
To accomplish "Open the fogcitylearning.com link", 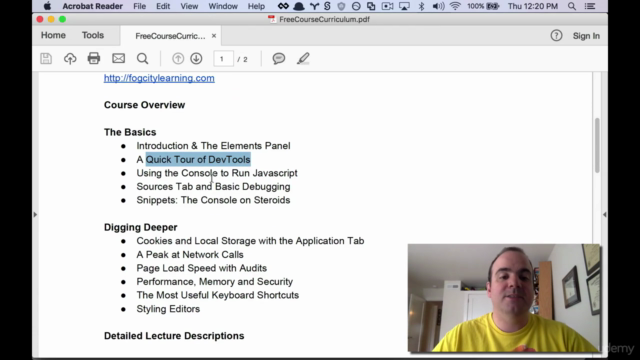I will pyautogui.click(x=159, y=78).
